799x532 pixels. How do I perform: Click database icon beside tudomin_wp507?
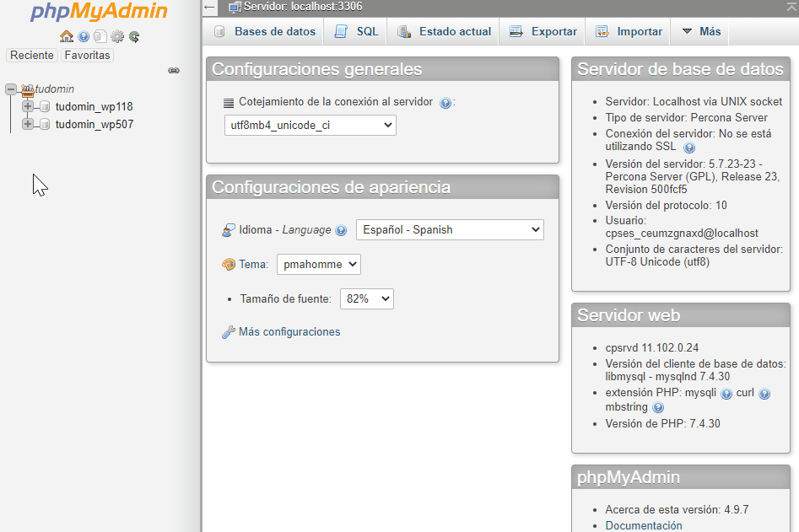pos(45,125)
